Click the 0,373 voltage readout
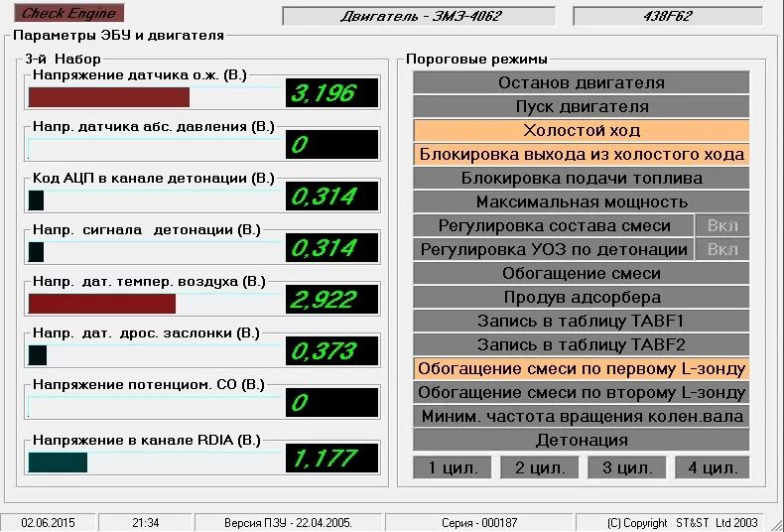784x532 pixels. tap(332, 351)
